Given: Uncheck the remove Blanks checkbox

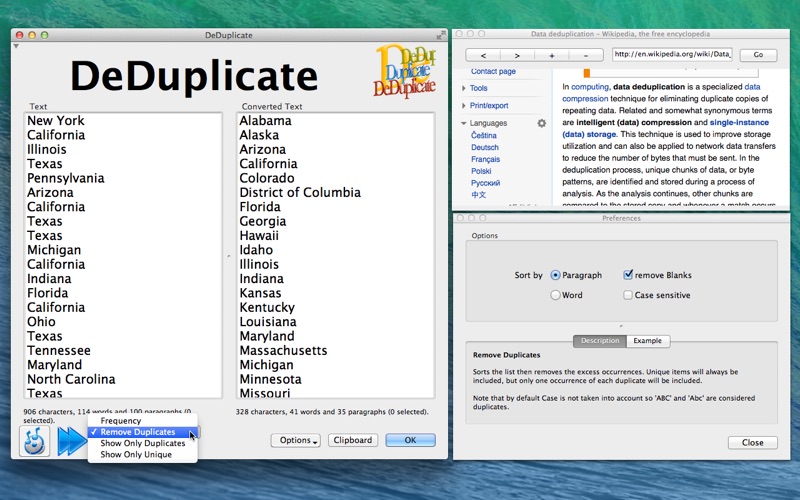Looking at the screenshot, I should 628,274.
